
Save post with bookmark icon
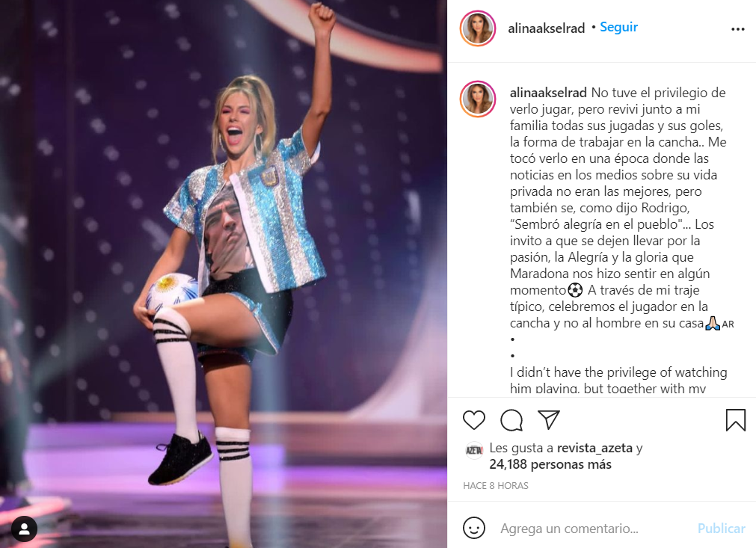(736, 420)
